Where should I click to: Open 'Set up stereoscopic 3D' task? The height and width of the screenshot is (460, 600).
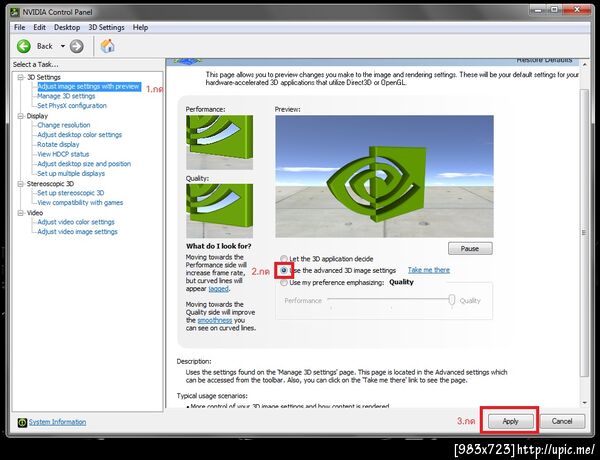click(x=71, y=193)
